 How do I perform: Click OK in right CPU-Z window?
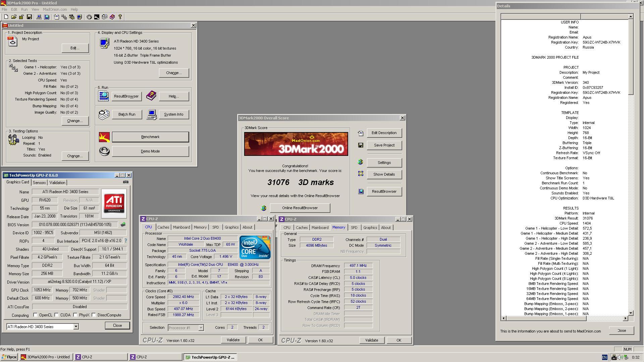(399, 340)
